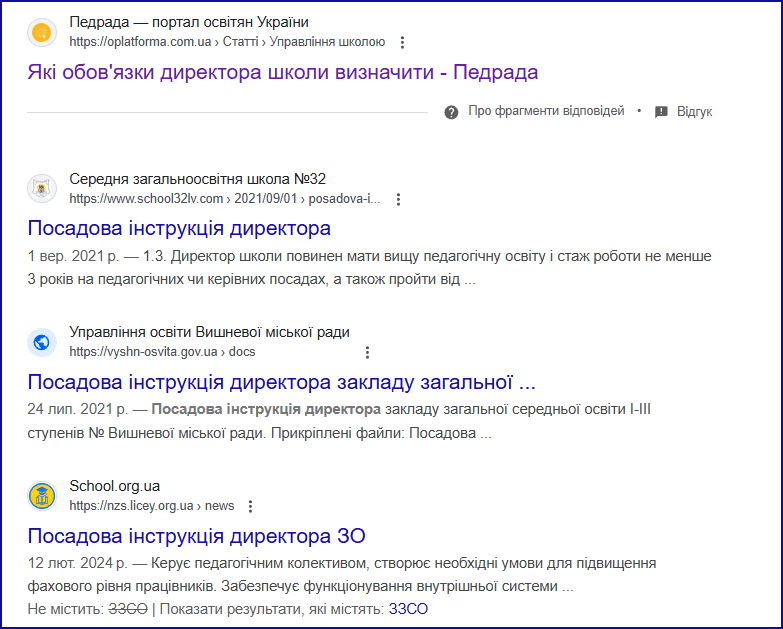
Task: Show results that must contain ЗЗСО
Action: pyautogui.click(x=408, y=609)
